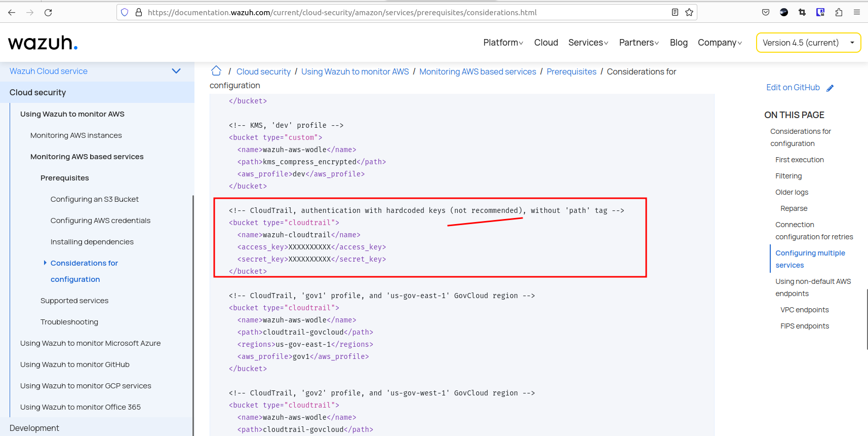The image size is (868, 436).
Task: Open the Platform dropdown menu
Action: (503, 43)
